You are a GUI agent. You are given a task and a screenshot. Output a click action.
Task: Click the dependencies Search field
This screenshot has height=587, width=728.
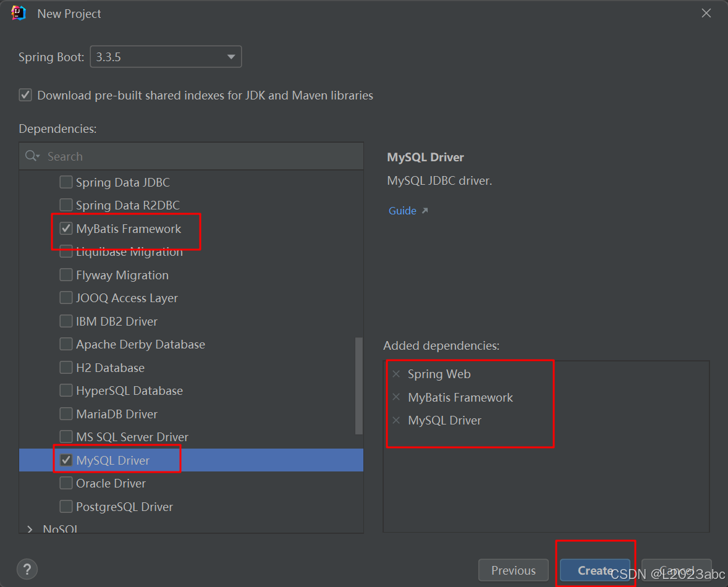(192, 156)
